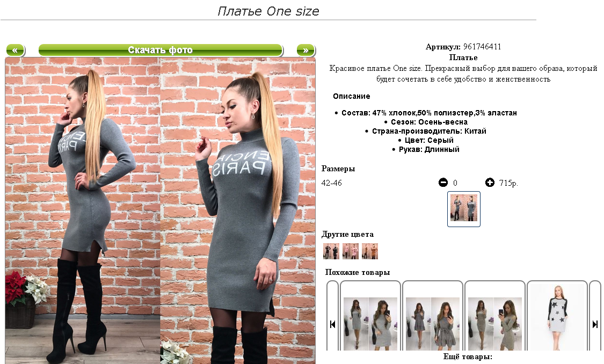
Task: Open second similar dress with belt
Action: pyautogui.click(x=433, y=324)
